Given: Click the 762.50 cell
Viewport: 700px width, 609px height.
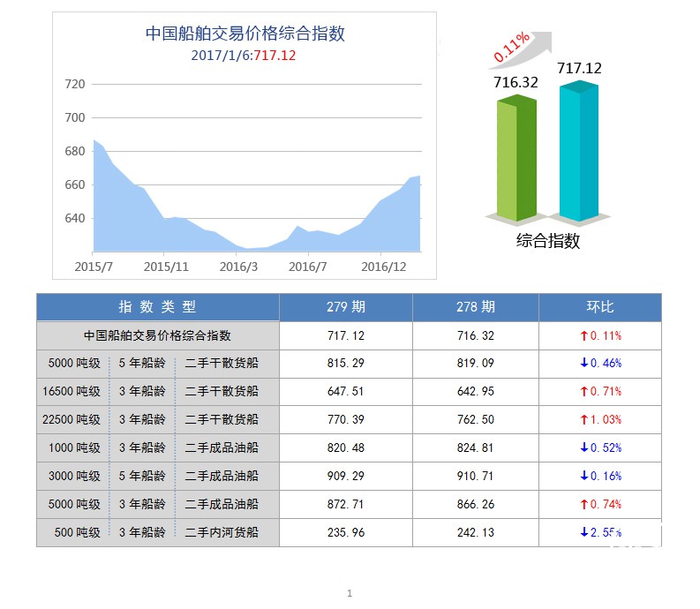Looking at the screenshot, I should click(x=476, y=420).
